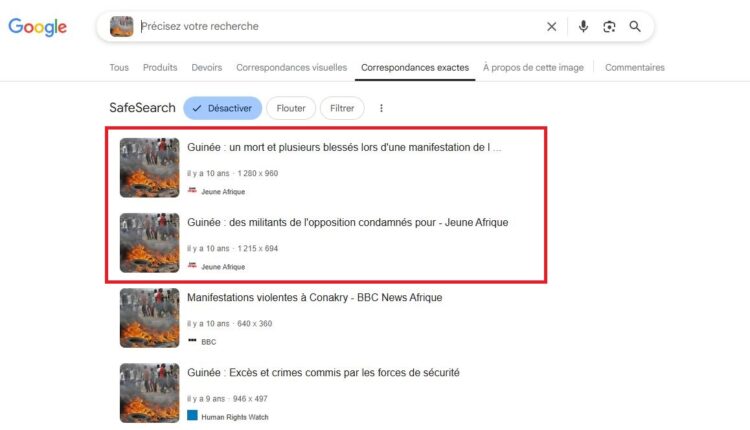Open the Devoirs tab

(x=207, y=67)
